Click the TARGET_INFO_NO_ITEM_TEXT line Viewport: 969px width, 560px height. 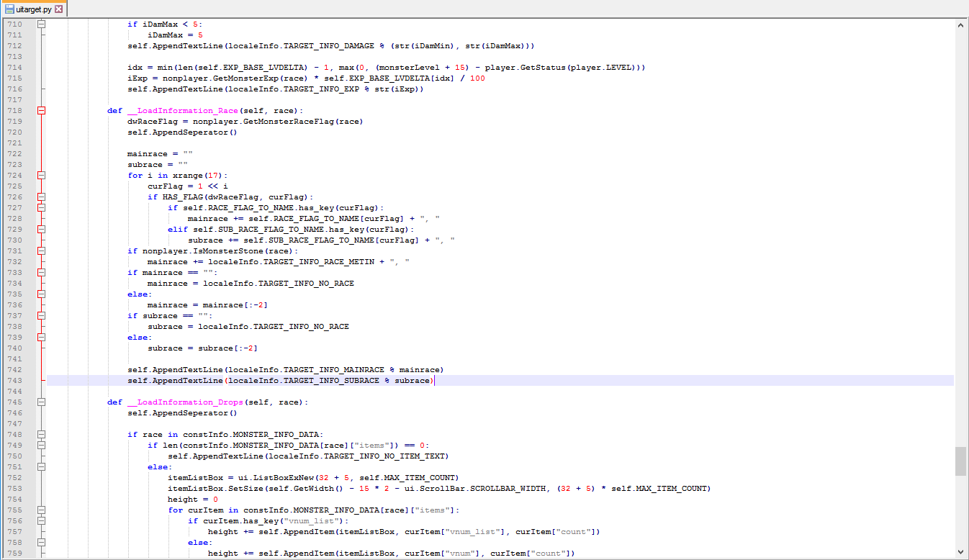(x=308, y=456)
